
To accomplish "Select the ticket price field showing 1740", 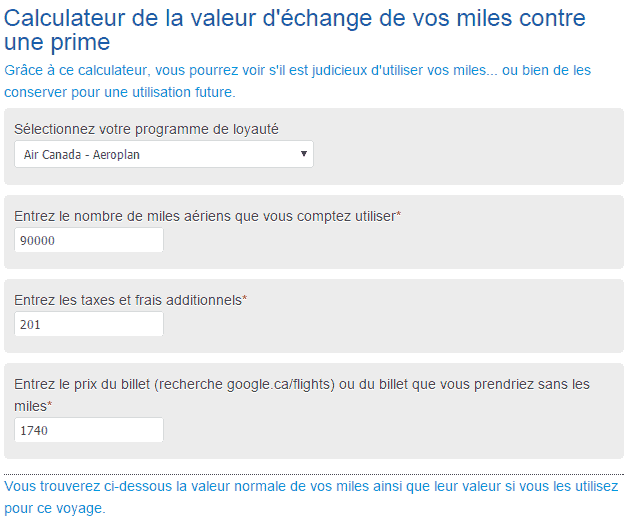I will (x=89, y=430).
